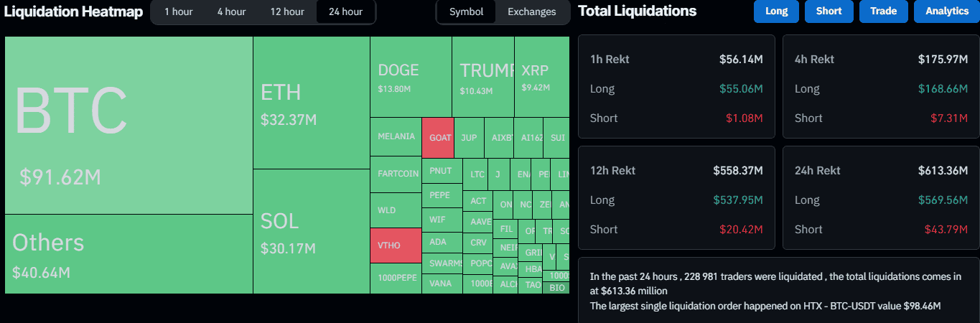The image size is (980, 323).
Task: Click the red VTHO tile
Action: [395, 245]
